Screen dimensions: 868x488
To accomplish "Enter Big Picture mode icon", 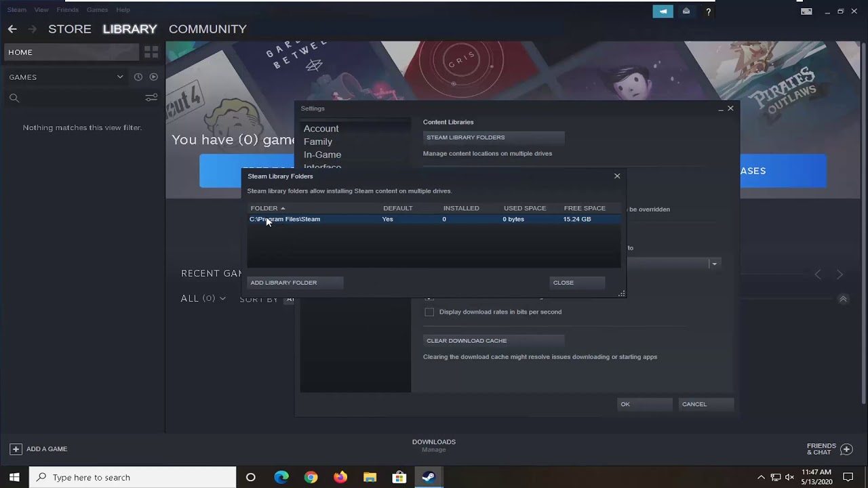I will [806, 12].
